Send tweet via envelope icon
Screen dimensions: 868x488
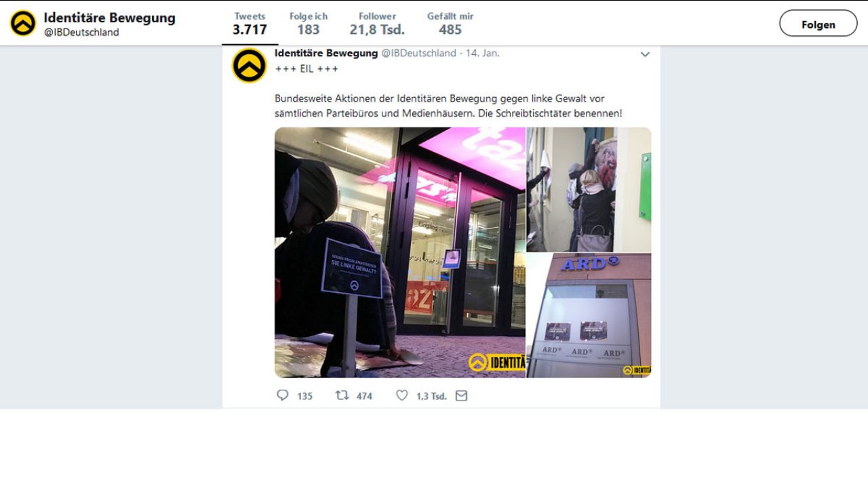[461, 396]
